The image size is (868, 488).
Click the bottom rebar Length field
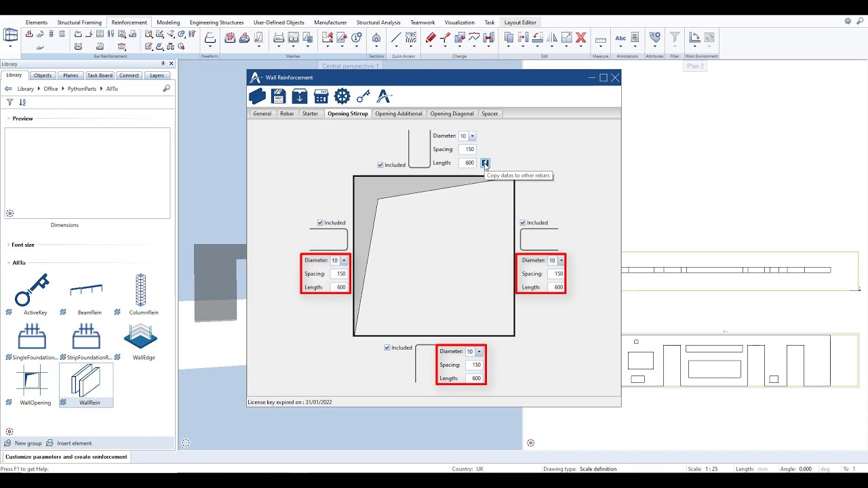click(x=473, y=378)
